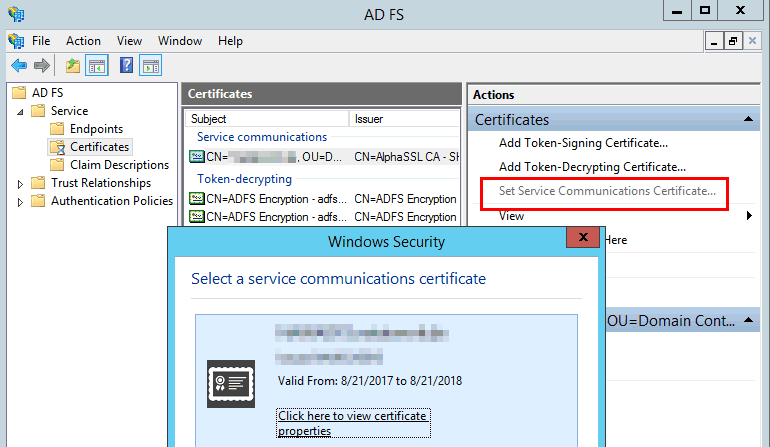Click the Token-decrypting group label

coord(244,179)
